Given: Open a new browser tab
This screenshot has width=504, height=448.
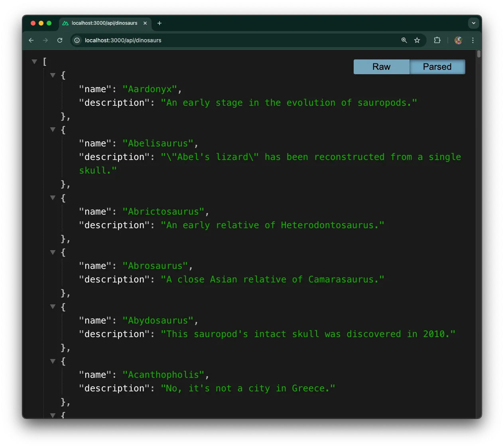Looking at the screenshot, I should click(x=159, y=23).
